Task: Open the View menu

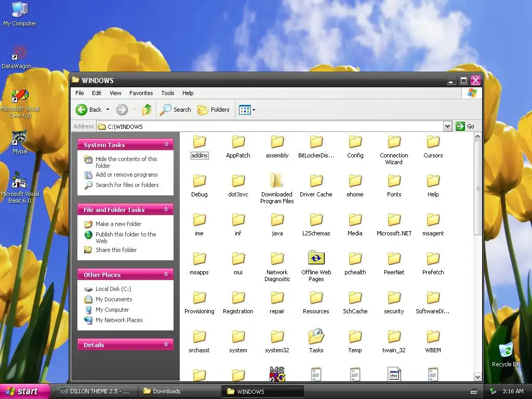Action: pyautogui.click(x=115, y=93)
